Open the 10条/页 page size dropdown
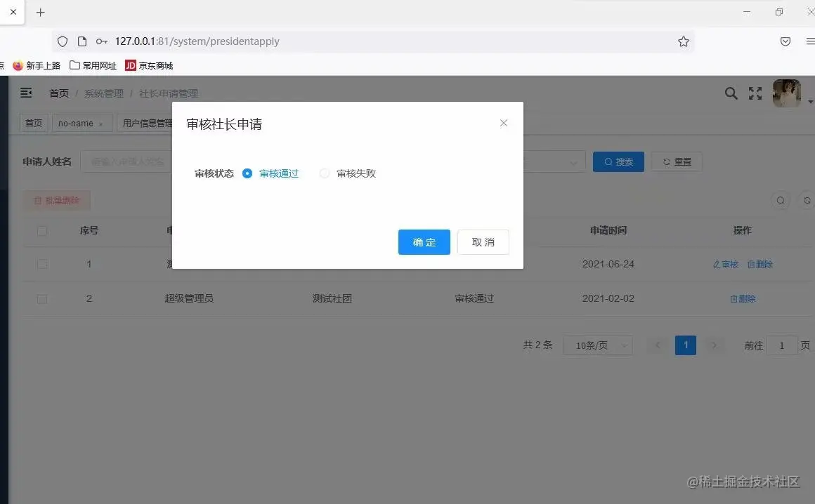Image resolution: width=815 pixels, height=504 pixels. coord(598,345)
